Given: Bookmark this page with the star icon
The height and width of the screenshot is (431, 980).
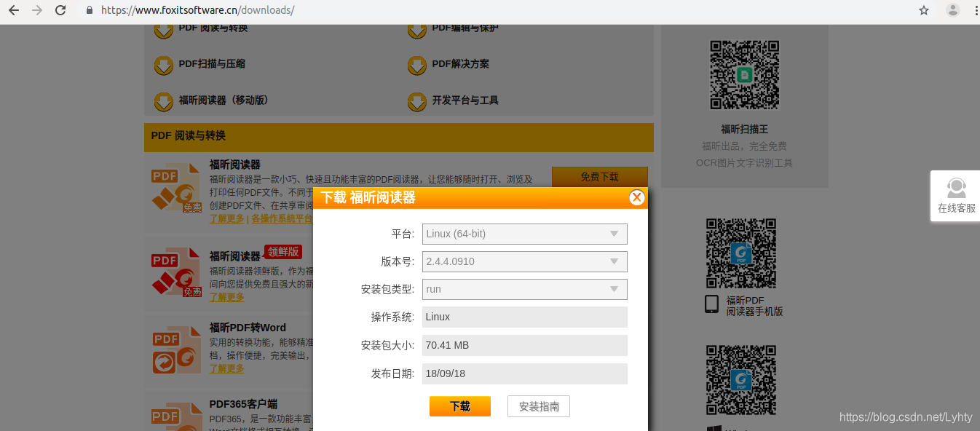Looking at the screenshot, I should [x=924, y=10].
